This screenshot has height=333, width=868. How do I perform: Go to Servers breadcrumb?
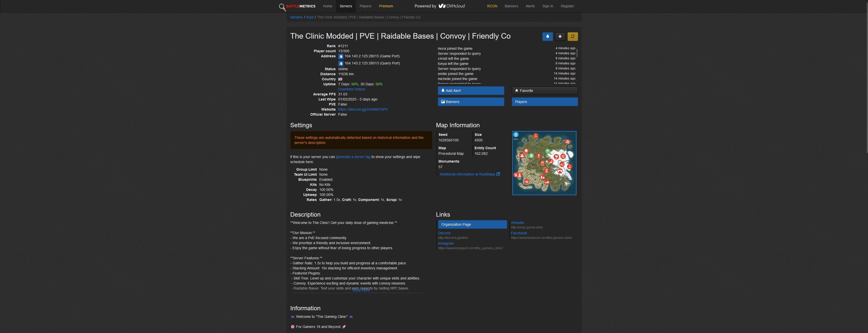tap(296, 17)
